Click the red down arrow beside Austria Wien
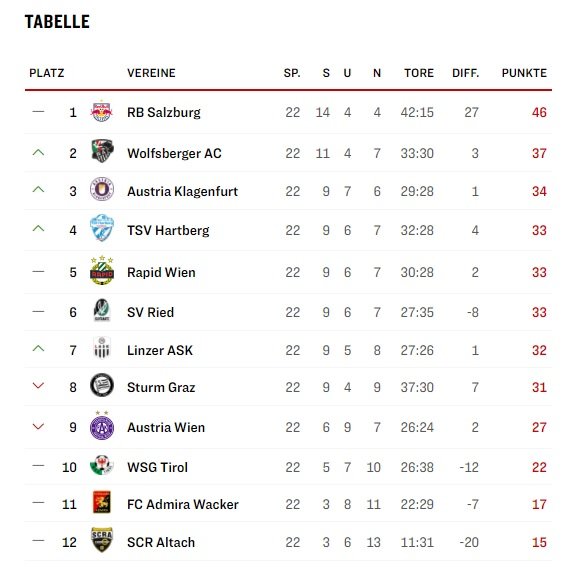Screen dimensions: 570x573 tap(38, 426)
